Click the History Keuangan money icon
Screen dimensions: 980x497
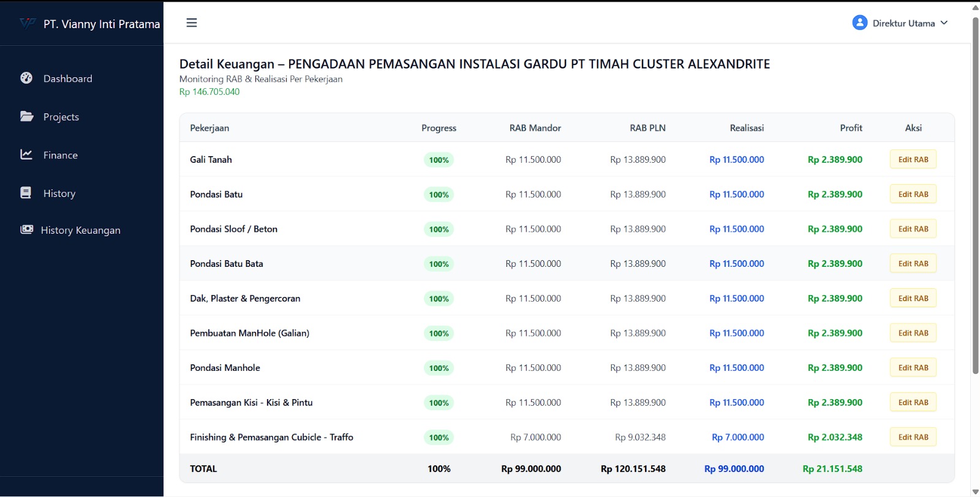tap(26, 230)
